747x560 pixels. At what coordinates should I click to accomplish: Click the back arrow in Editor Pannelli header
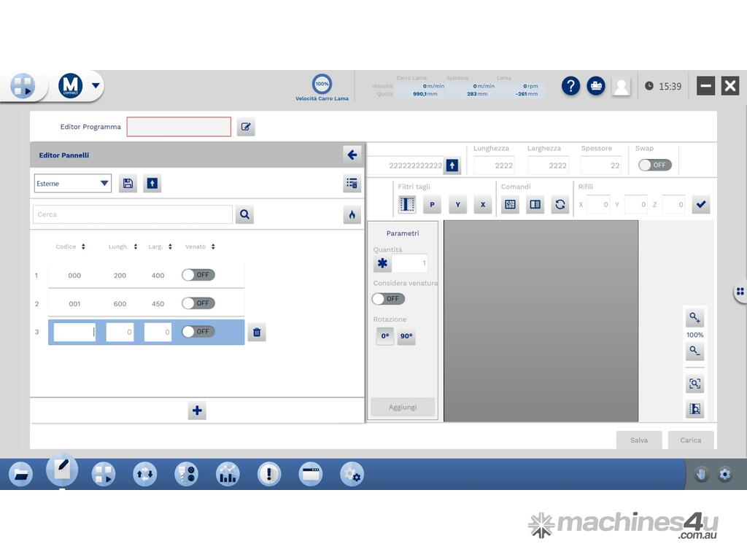[x=352, y=155]
